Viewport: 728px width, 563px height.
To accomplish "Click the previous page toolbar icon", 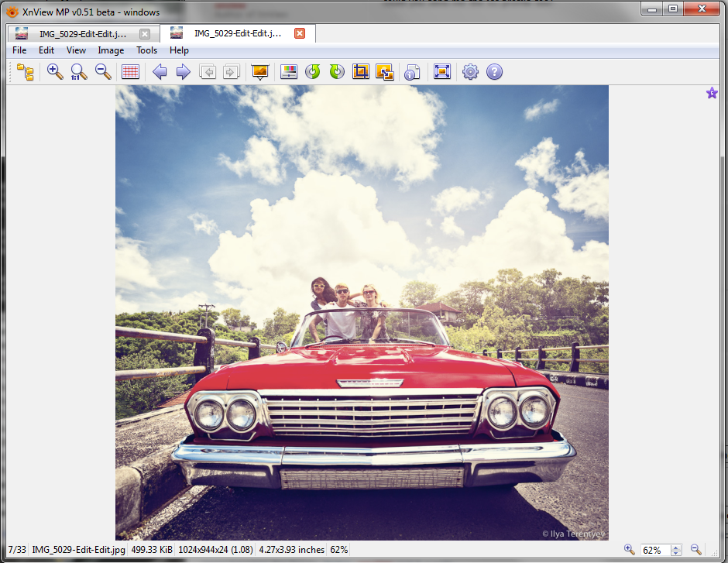I will 208,72.
